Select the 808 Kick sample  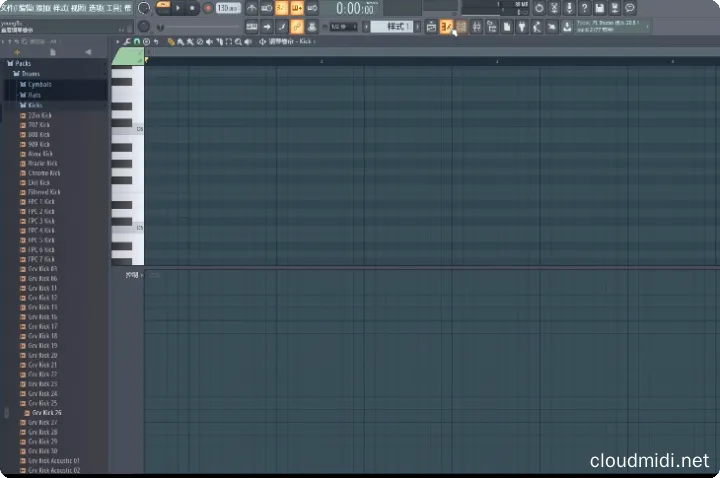40,134
